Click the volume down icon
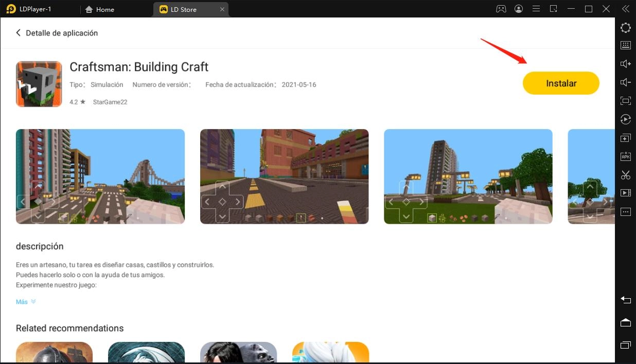Screen dimensions: 636x364 [626, 82]
